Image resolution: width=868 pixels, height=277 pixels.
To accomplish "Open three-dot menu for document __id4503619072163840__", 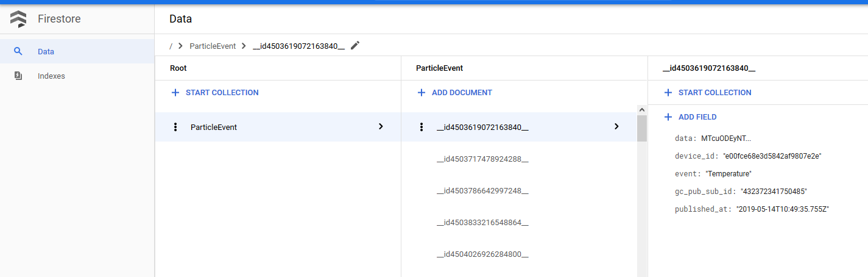I will point(421,127).
